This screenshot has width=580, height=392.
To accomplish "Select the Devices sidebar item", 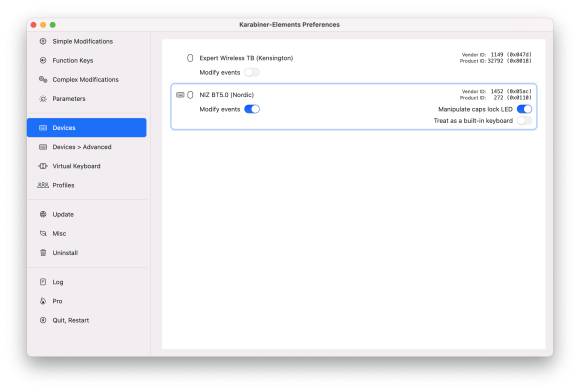I will 87,128.
